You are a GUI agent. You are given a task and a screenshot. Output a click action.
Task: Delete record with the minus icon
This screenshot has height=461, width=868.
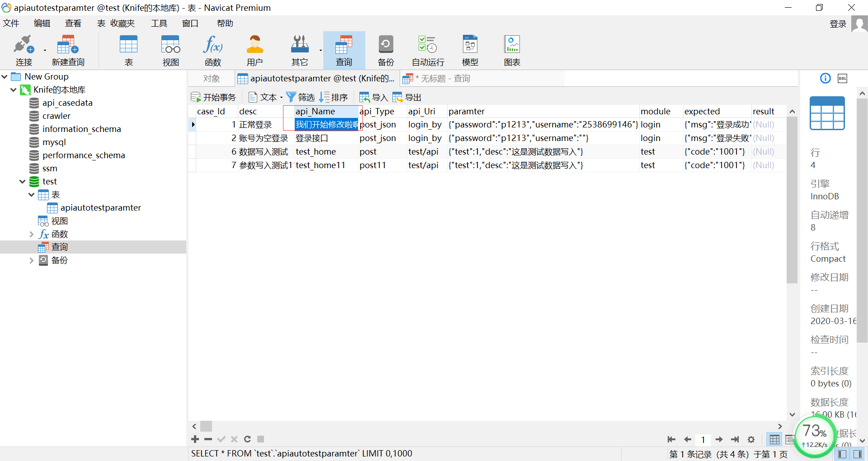208,439
